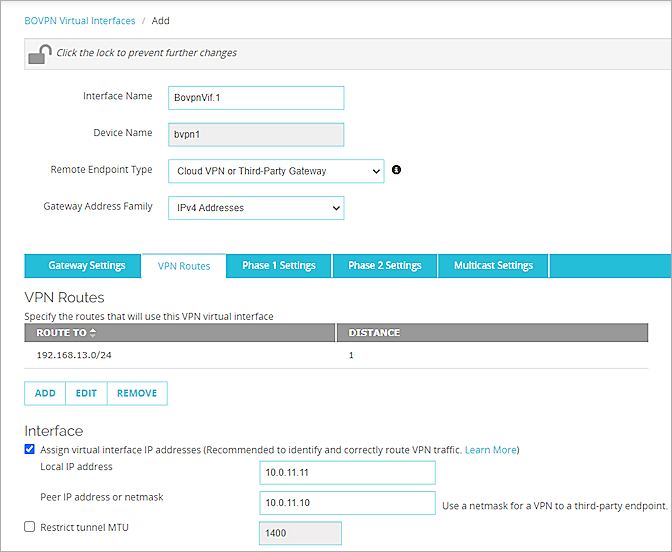672x552 pixels.
Task: Switch to the Gateway Settings tab
Action: click(x=87, y=266)
